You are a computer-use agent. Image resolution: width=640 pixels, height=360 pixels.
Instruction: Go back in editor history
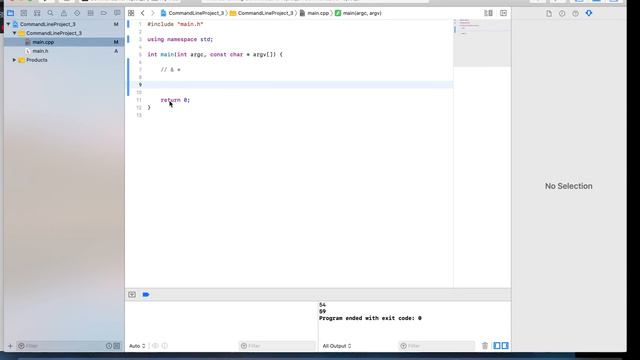tap(142, 13)
